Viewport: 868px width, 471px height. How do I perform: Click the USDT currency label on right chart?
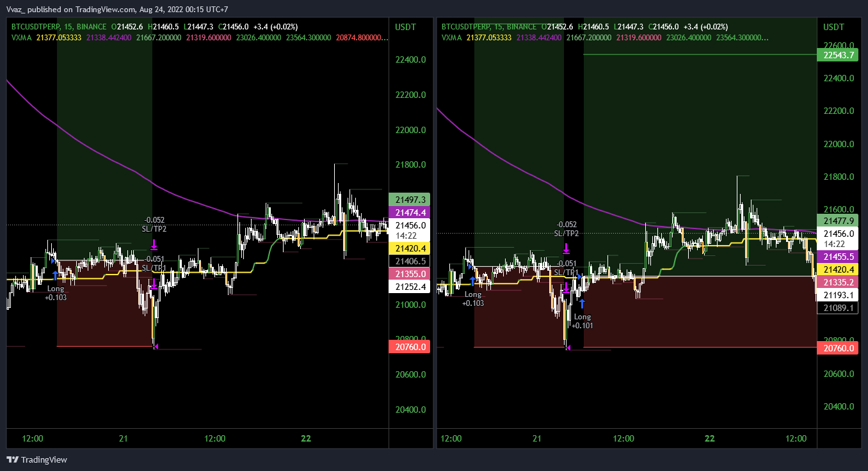pyautogui.click(x=833, y=27)
